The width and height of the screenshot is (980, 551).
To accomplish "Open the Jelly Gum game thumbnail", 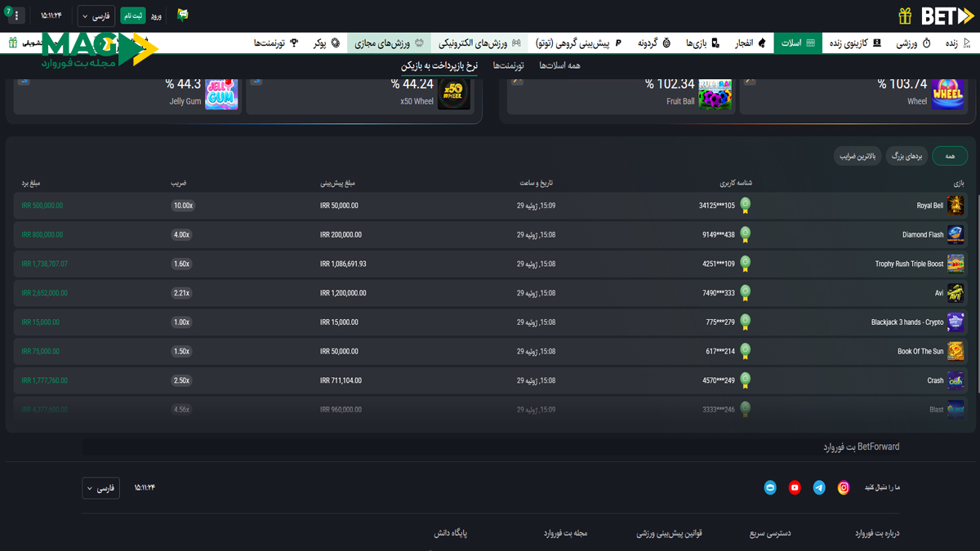I will 221,93.
